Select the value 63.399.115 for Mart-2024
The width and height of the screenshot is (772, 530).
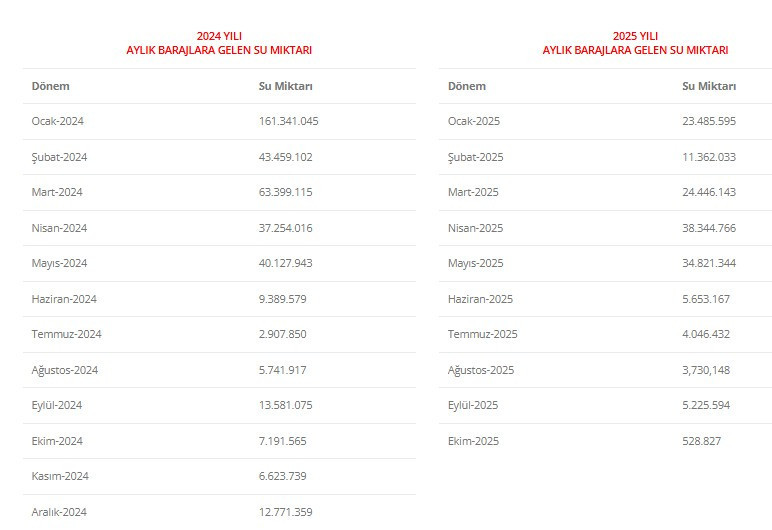pos(285,192)
